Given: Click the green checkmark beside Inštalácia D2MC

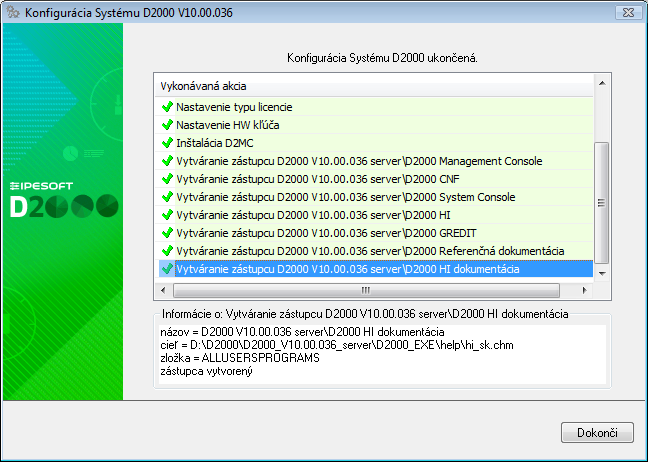Looking at the screenshot, I should point(167,142).
